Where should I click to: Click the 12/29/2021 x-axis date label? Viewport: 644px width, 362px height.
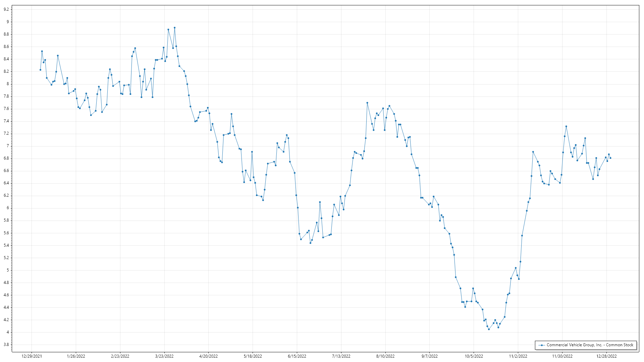32,356
